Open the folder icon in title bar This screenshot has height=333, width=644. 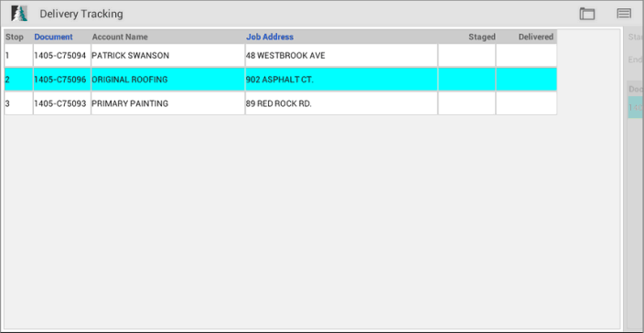coord(587,14)
